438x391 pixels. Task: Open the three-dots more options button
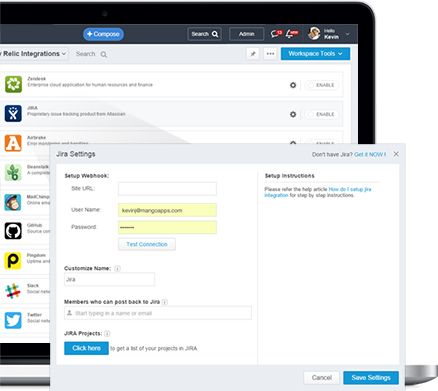click(x=270, y=54)
